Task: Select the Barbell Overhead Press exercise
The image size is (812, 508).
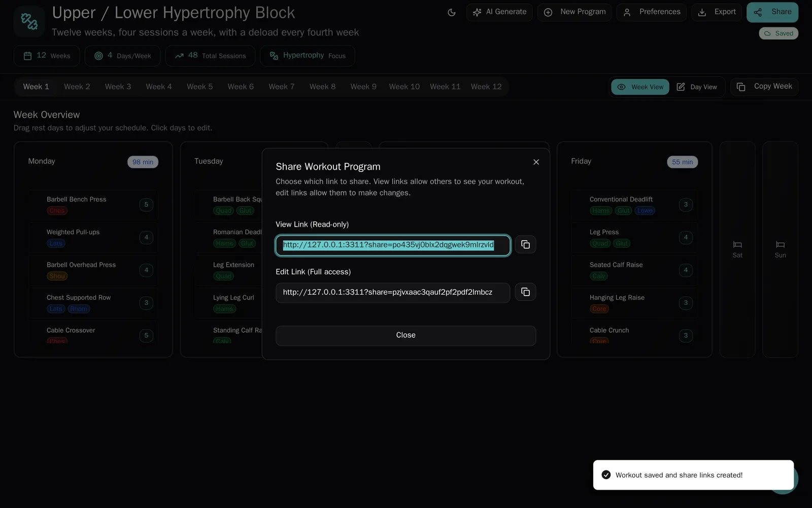Action: click(93, 270)
